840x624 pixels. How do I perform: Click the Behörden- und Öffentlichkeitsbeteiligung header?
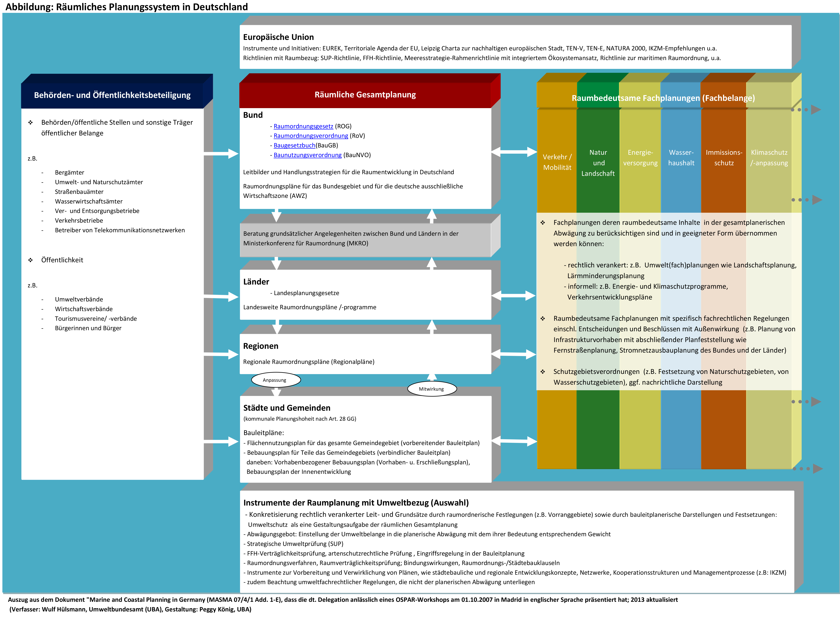(112, 95)
